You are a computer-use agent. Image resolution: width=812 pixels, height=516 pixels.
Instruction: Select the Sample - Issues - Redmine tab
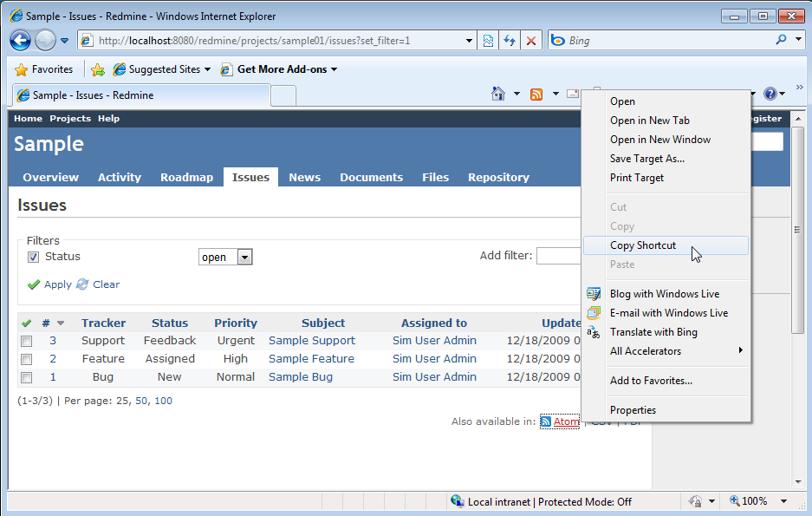tap(141, 95)
